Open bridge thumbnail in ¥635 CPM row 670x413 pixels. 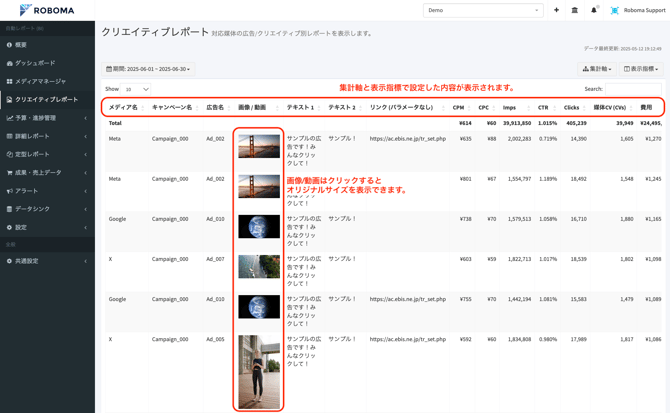(259, 146)
